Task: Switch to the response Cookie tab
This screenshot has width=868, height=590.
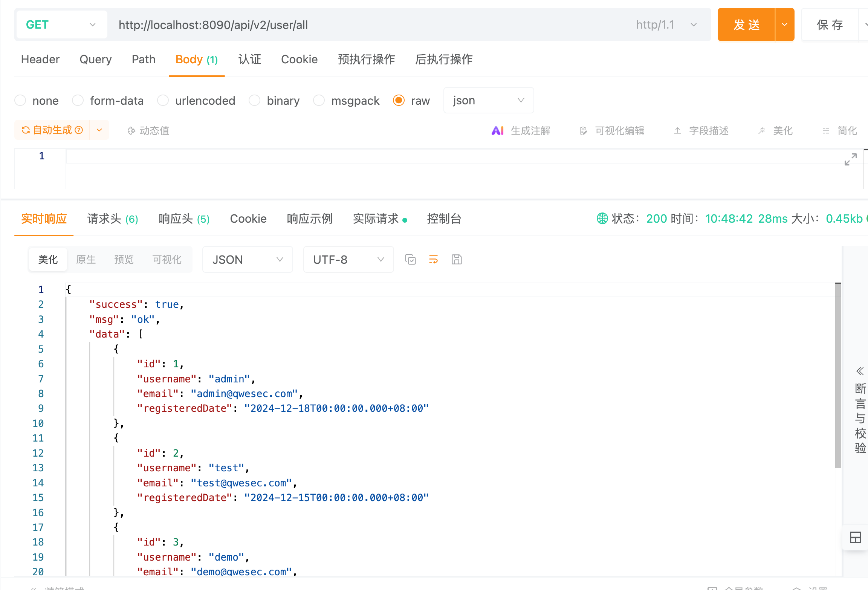Action: [x=248, y=219]
